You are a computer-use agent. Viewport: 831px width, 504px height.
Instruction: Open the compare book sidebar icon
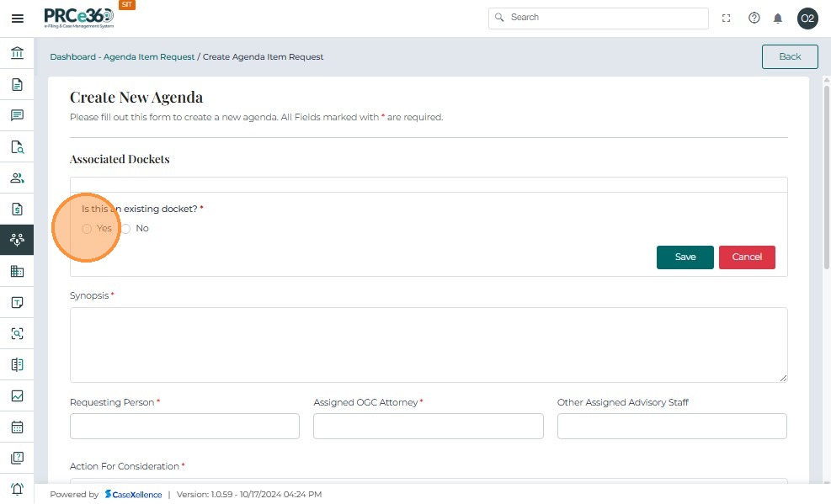(17, 365)
